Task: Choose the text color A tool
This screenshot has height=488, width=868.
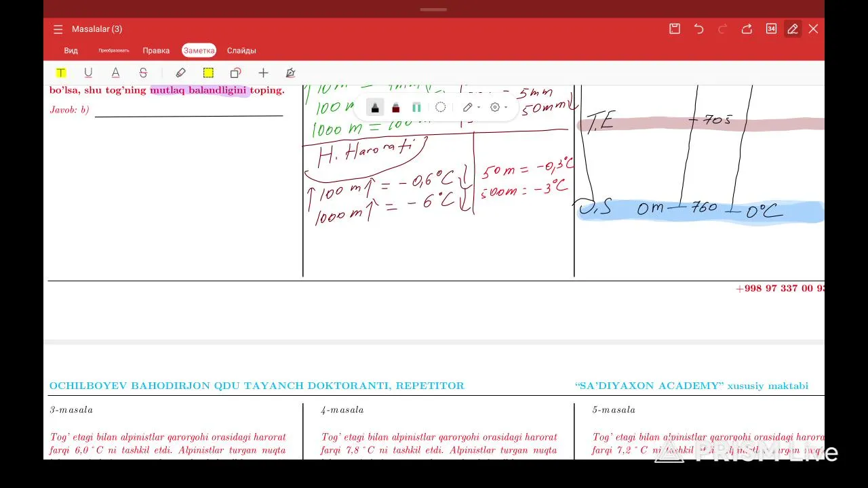Action: [x=115, y=73]
